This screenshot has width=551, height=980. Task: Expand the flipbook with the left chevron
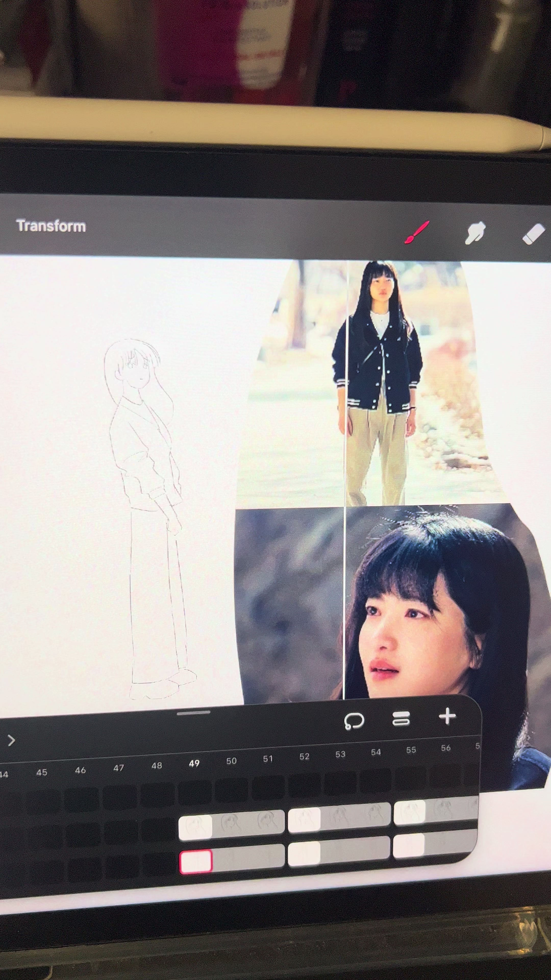(11, 741)
